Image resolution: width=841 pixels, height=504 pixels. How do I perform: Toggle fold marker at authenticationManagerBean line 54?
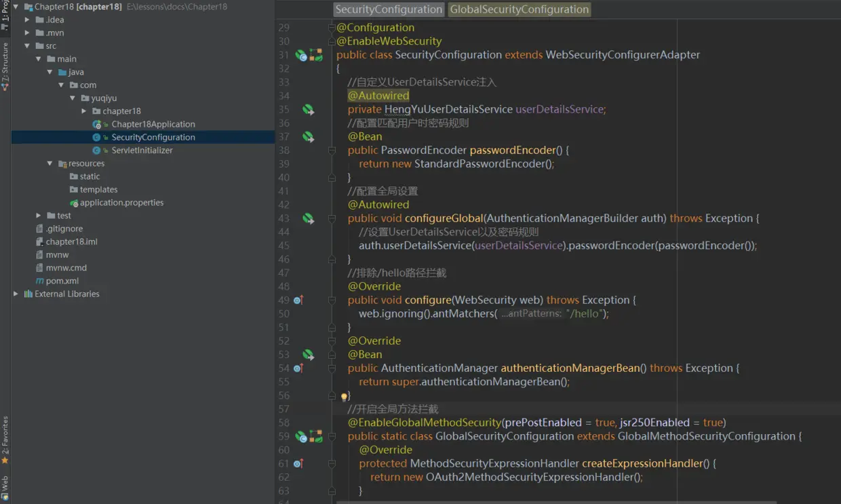tap(332, 368)
